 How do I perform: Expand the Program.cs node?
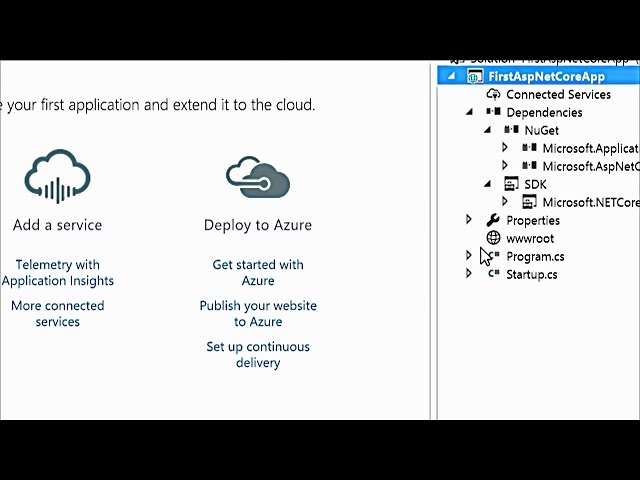(469, 256)
